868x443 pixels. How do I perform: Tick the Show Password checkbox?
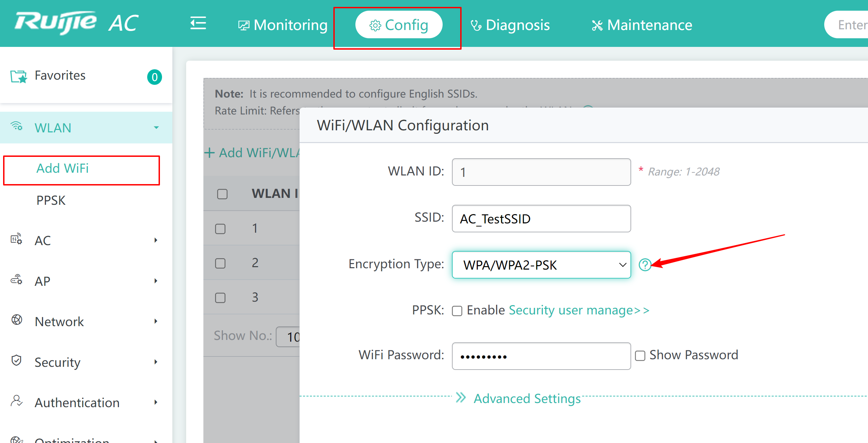(640, 356)
